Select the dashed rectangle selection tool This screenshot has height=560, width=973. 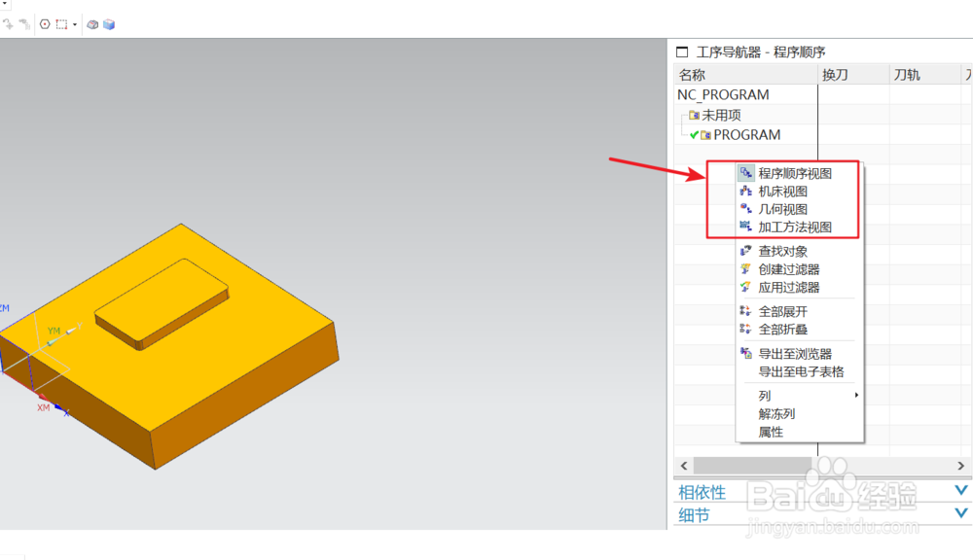point(61,24)
